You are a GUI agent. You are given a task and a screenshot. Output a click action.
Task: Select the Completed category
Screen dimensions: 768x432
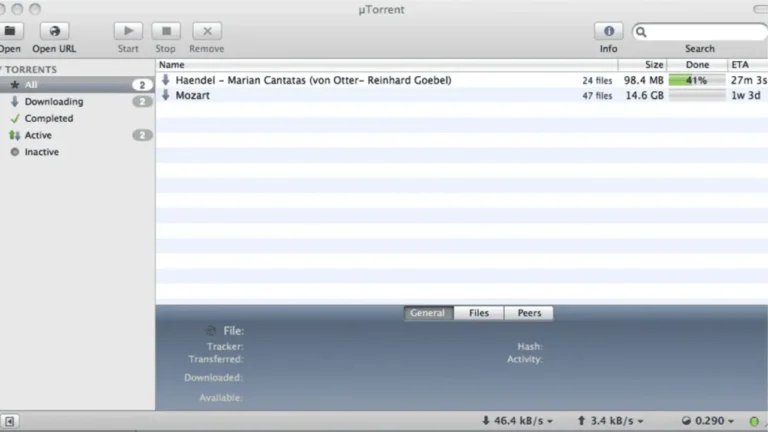tap(77, 118)
